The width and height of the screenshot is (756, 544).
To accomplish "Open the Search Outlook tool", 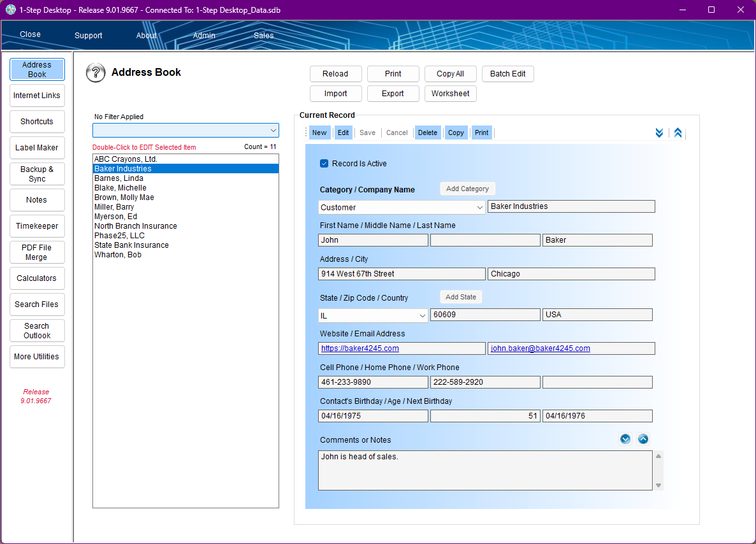I will tap(37, 331).
